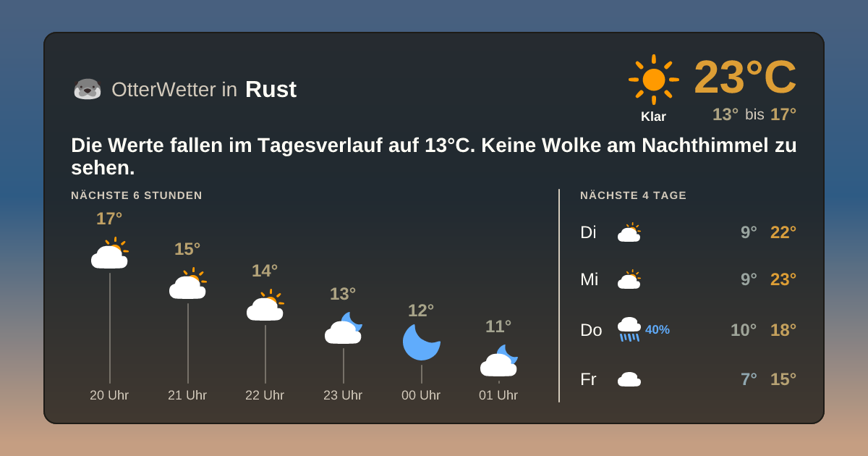Click the 15° hourly temperature
868x456 pixels.
[x=187, y=249]
